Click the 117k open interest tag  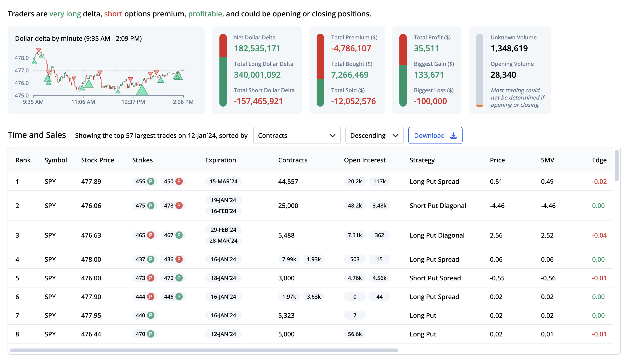coord(380,181)
